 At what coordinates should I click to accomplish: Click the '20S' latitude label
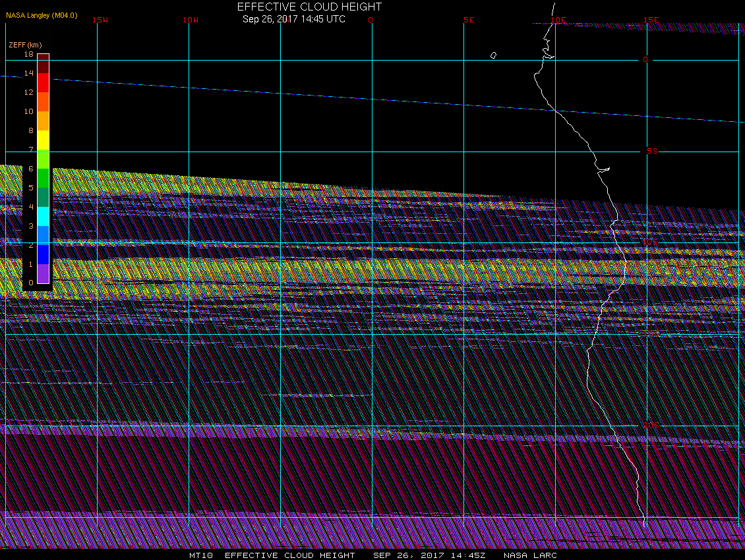click(x=651, y=425)
